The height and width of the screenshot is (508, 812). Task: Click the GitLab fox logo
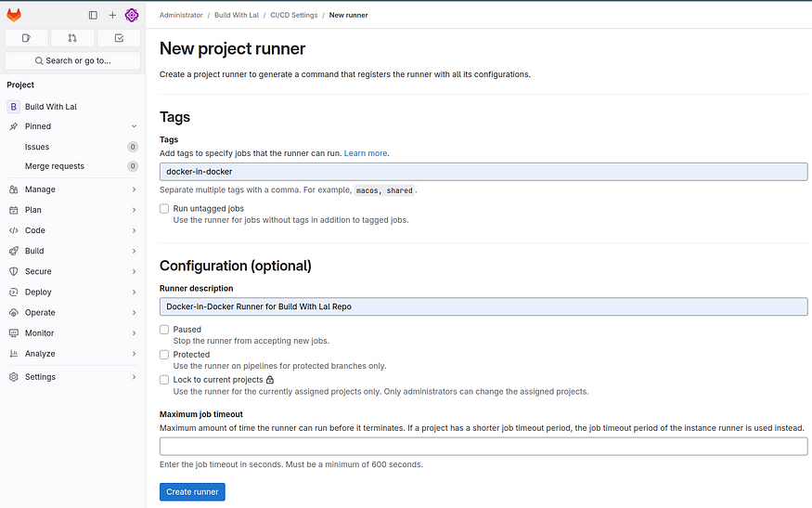click(x=14, y=15)
